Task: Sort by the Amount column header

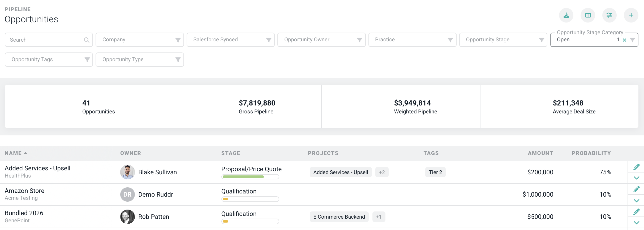Action: click(x=540, y=153)
